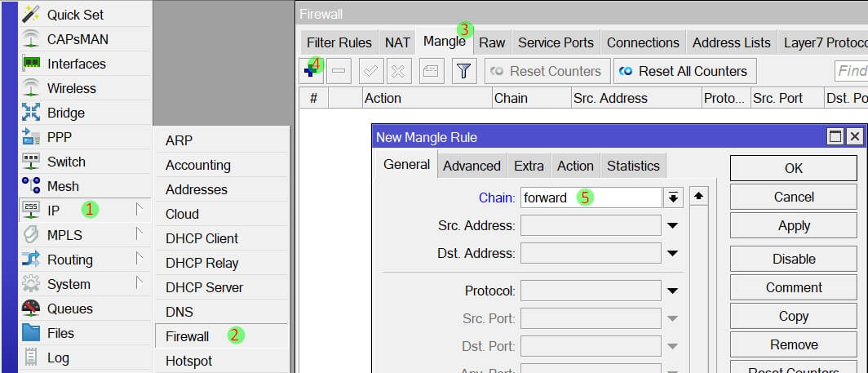Expand the Dst. Address field arrow
868x373 pixels.
pyautogui.click(x=673, y=254)
